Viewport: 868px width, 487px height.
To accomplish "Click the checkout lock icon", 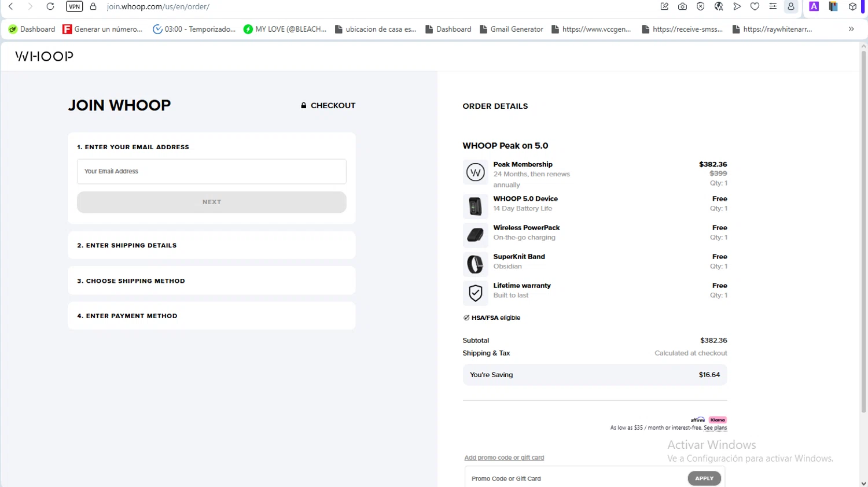I will 303,105.
